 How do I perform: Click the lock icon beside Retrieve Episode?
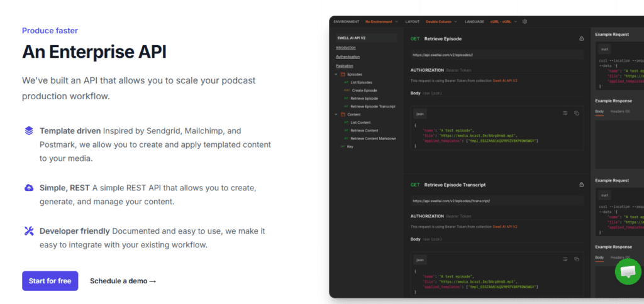tap(581, 38)
